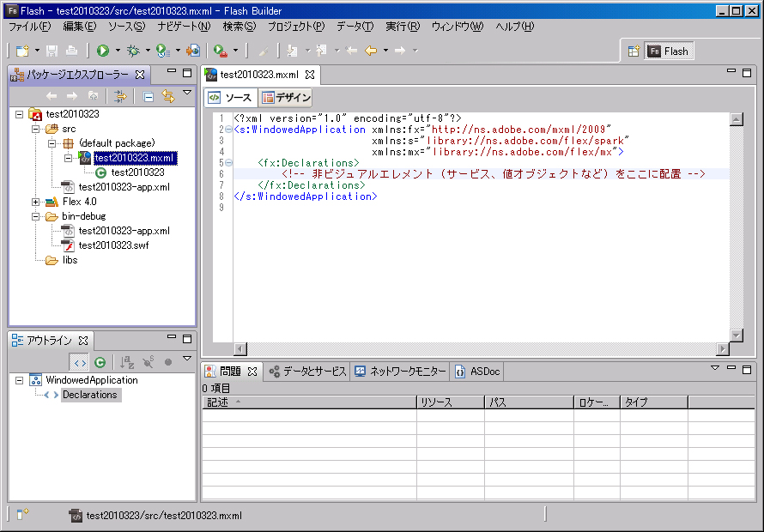This screenshot has width=764, height=532.
Task: Click the editor vertical scrollbar down arrow
Action: (x=737, y=336)
